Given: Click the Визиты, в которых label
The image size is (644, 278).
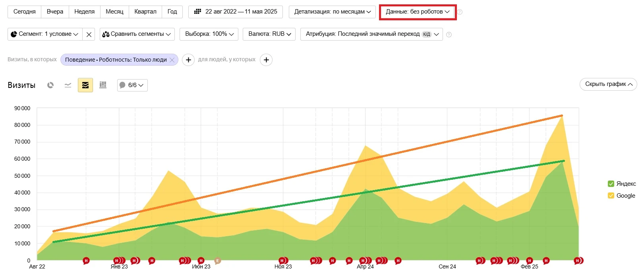Looking at the screenshot, I should pos(32,59).
